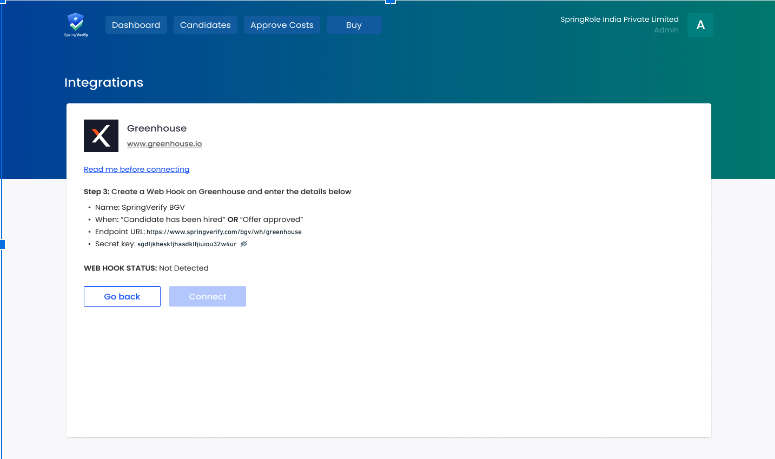Click the secret key value
Screen dimensions: 775x459
pyautogui.click(x=187, y=244)
